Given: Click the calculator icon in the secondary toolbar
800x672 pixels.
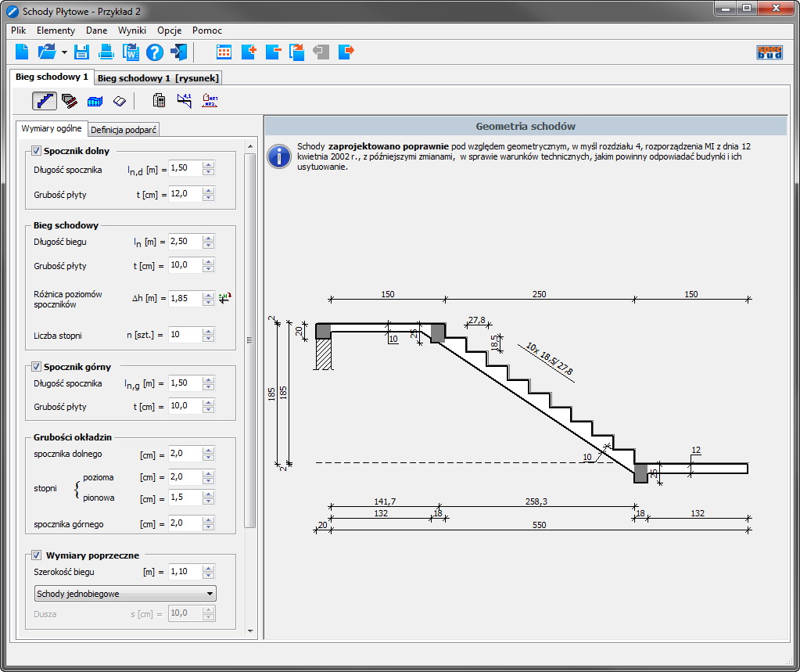Looking at the screenshot, I should [x=160, y=101].
